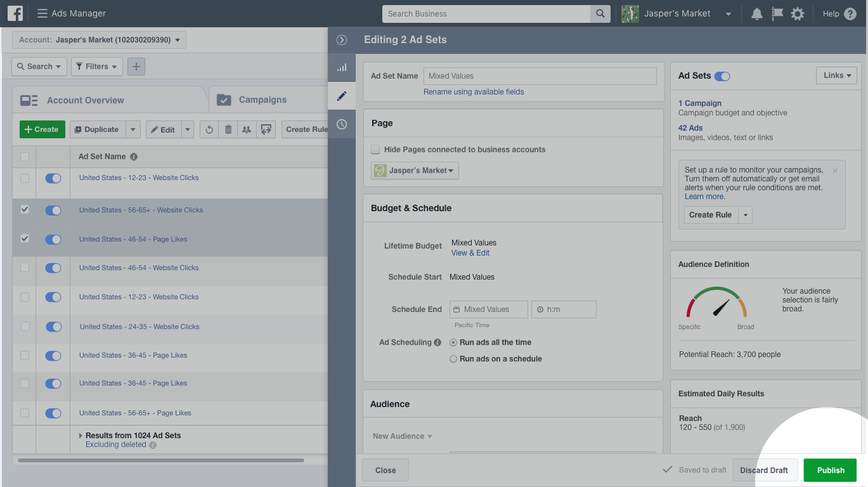
Task: Uncheck the 56-65+ Website Clicks row checkbox
Action: (25, 209)
